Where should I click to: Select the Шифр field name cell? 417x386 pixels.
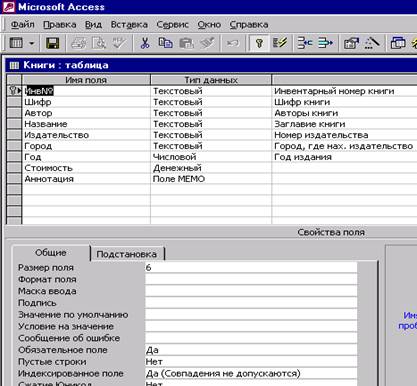click(86, 102)
